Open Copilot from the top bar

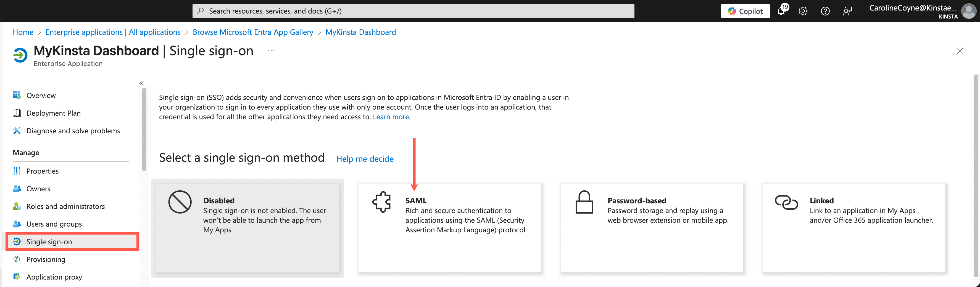tap(744, 11)
